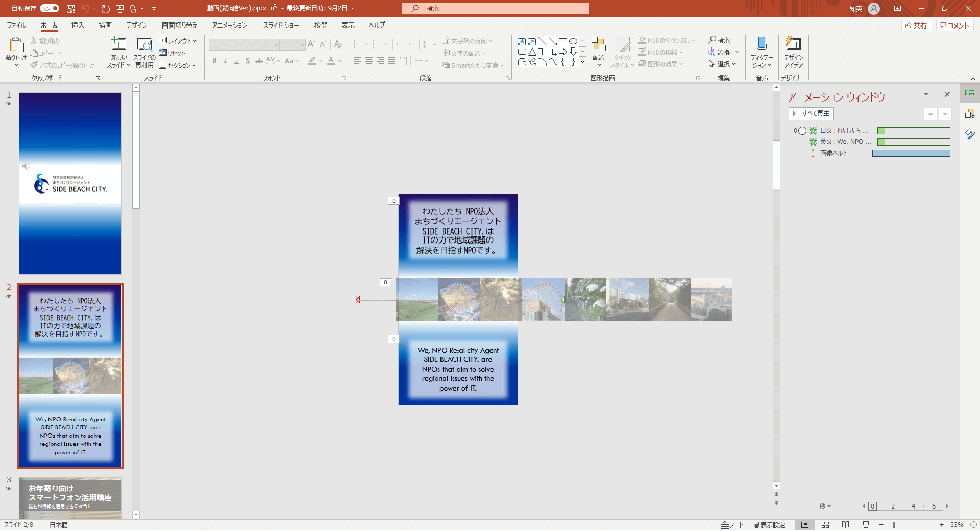980x531 pixels.
Task: Click the fit slide to window icon
Action: [x=973, y=525]
